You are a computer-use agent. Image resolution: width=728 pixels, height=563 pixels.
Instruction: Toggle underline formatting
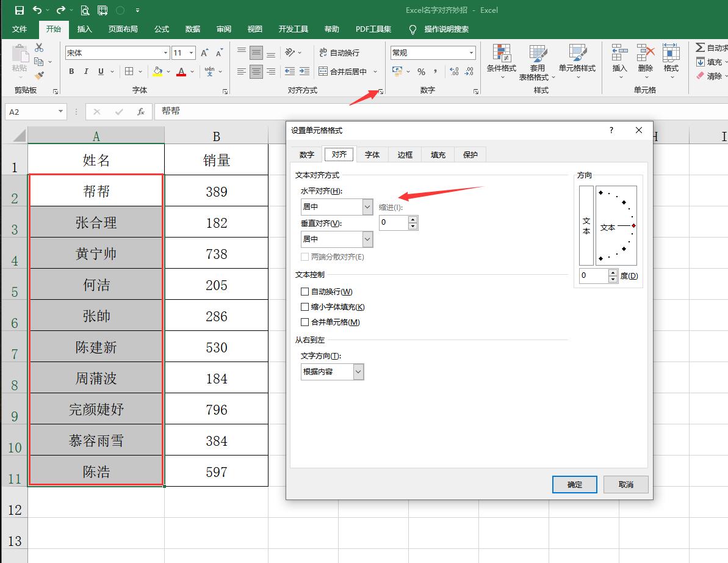[101, 71]
